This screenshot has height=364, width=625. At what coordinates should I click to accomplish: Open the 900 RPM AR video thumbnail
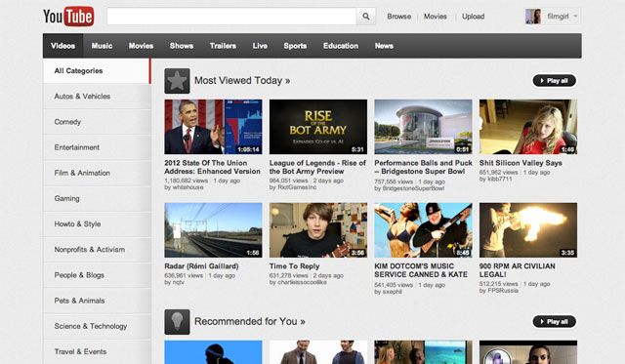[x=528, y=230]
